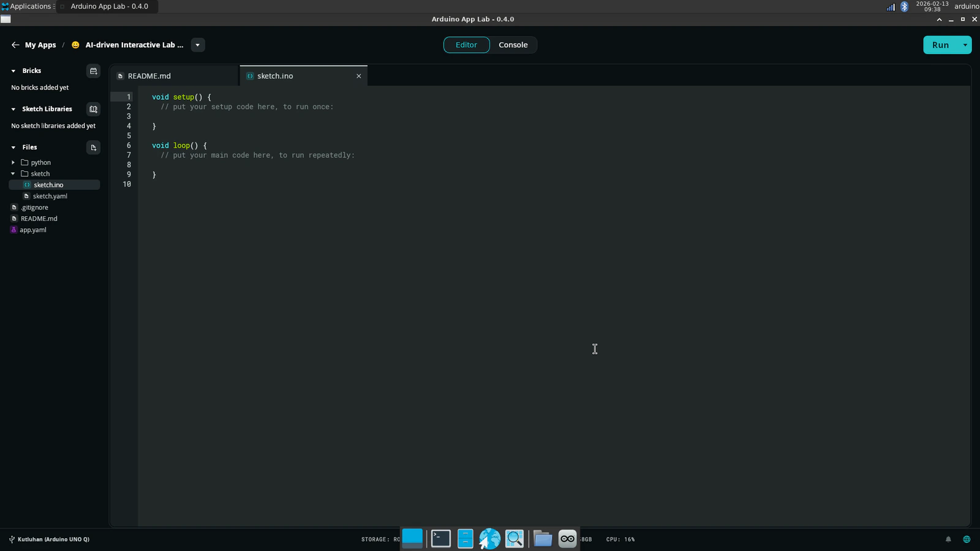This screenshot has height=551, width=980.
Task: Collapse the Sketch Libraries section
Action: coord(13,109)
